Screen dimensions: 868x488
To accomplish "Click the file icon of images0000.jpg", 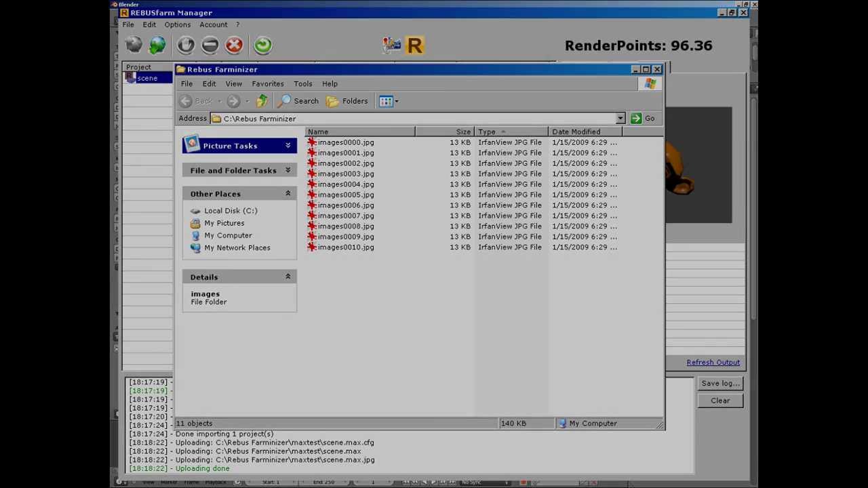I will tap(312, 142).
